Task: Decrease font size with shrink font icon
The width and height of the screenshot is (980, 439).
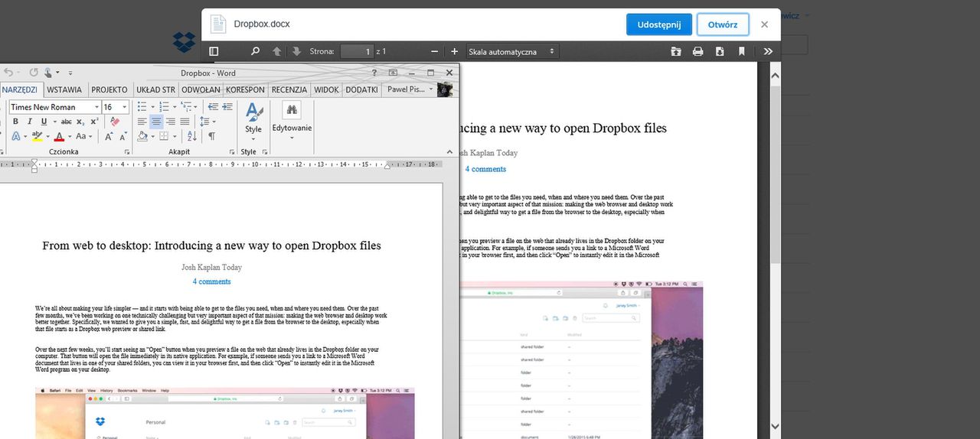Action: [123, 136]
